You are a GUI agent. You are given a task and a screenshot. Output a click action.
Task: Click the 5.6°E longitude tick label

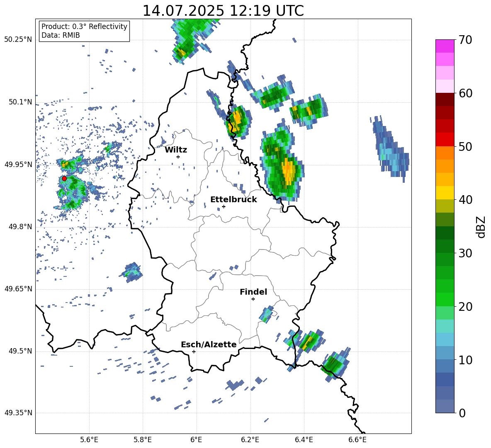[x=89, y=440]
